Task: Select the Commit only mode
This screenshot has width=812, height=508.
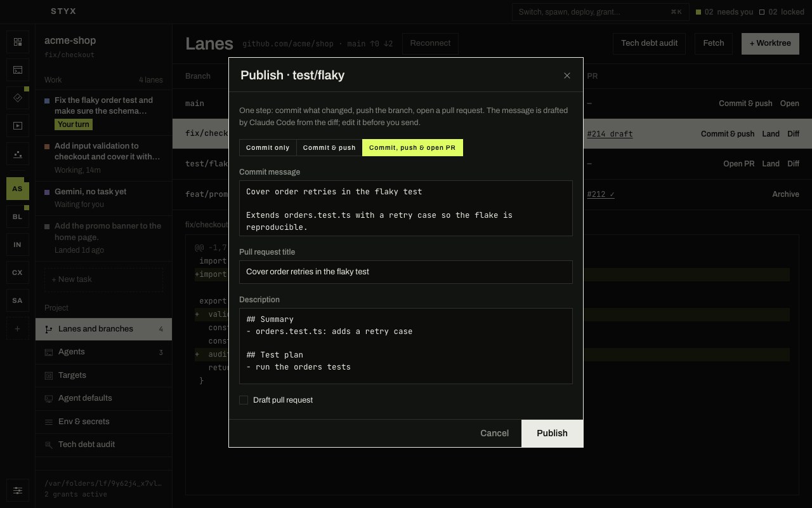Action: [x=268, y=148]
